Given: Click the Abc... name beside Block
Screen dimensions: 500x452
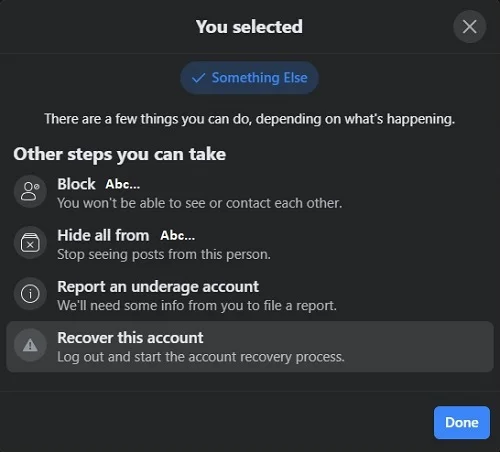Looking at the screenshot, I should click(123, 184).
